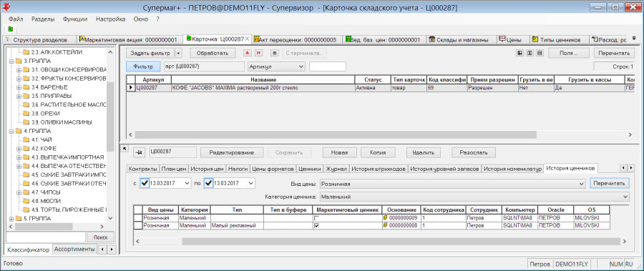Screen dimensions: 644x271
Task: Click the 'Редактирование' button
Action: tap(231, 152)
